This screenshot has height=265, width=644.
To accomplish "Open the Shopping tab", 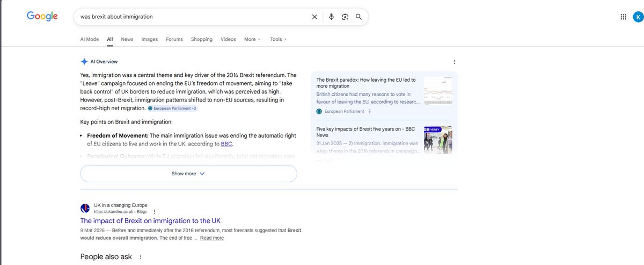I will (x=202, y=39).
